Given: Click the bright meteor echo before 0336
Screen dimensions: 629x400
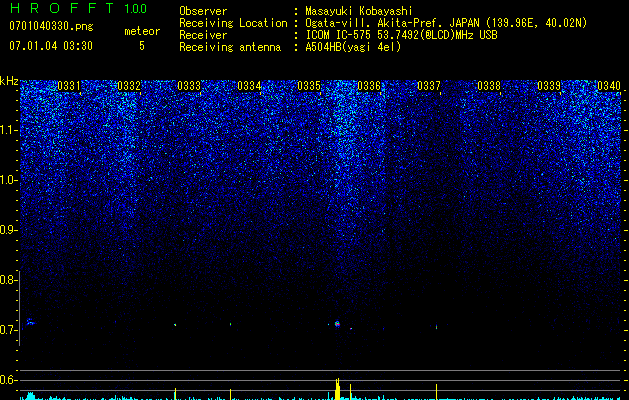Looking at the screenshot, I should click(x=337, y=324).
